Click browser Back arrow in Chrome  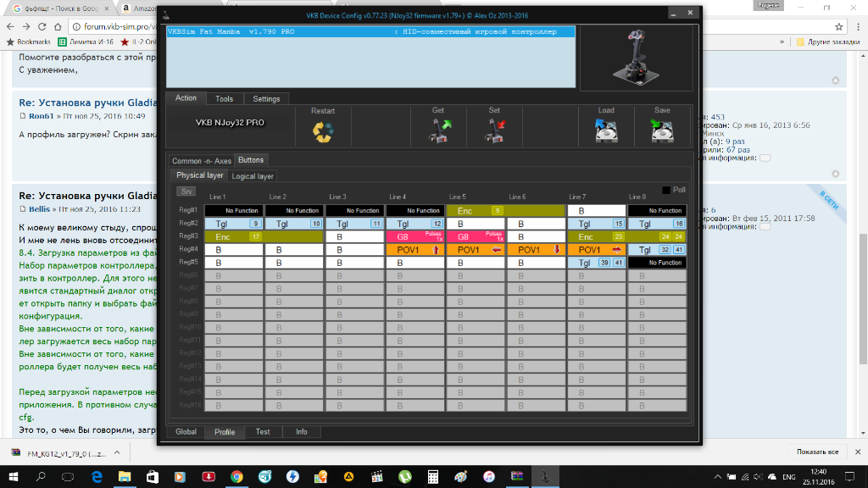point(10,26)
